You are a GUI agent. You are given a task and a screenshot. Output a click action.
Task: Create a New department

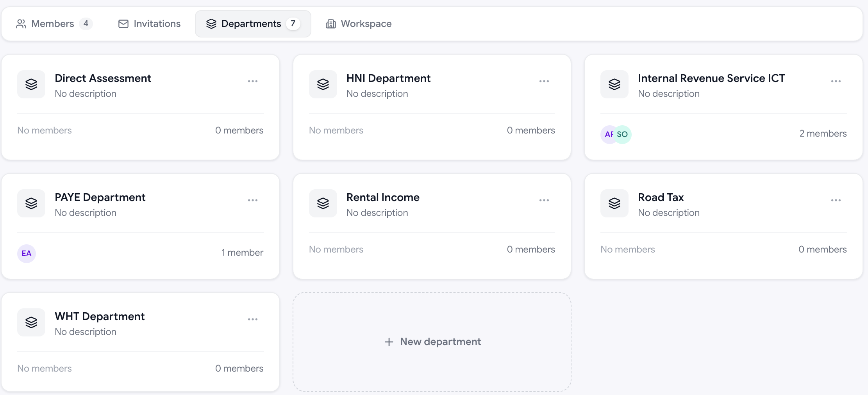tap(432, 342)
